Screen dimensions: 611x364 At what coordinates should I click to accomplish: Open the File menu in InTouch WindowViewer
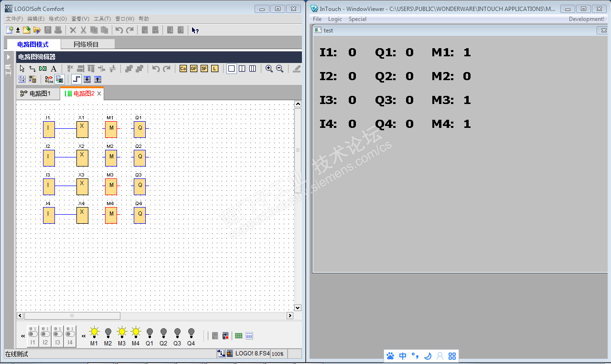point(317,19)
